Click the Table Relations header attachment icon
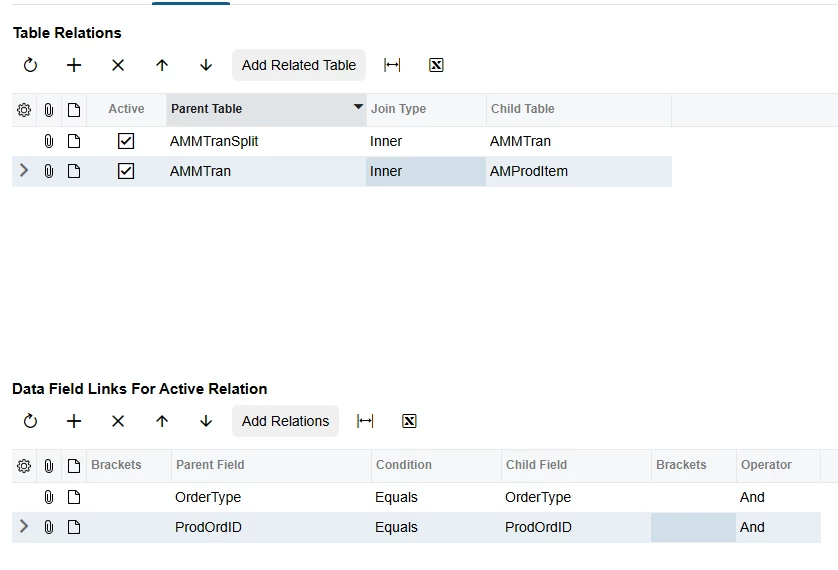This screenshot has height=570, width=838. point(49,110)
